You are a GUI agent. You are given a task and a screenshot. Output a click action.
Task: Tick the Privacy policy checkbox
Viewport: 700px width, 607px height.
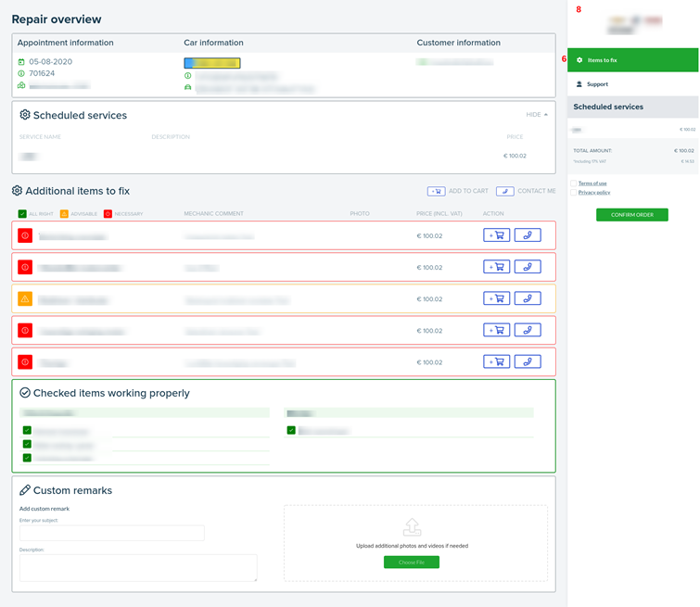(x=574, y=192)
